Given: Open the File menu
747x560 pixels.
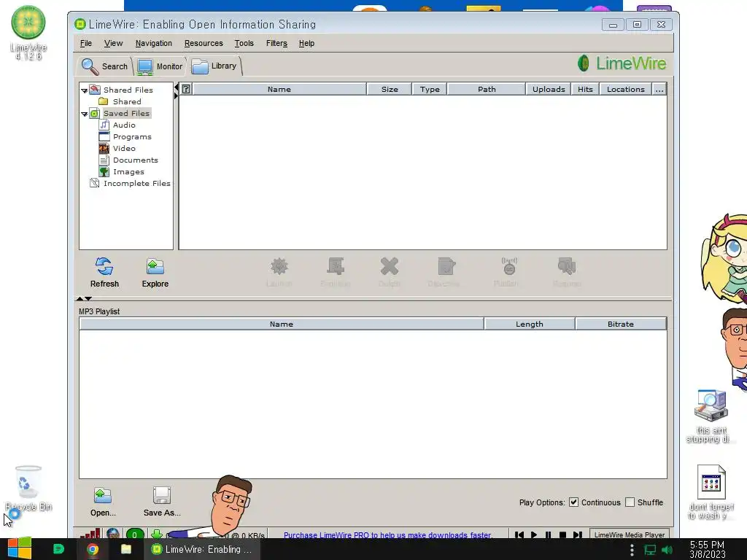Looking at the screenshot, I should (x=86, y=43).
